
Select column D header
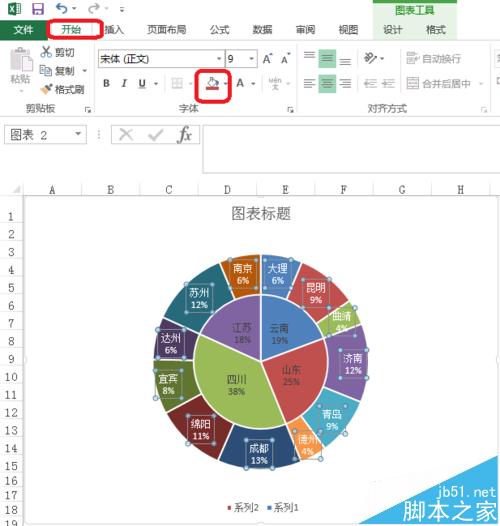point(227,190)
